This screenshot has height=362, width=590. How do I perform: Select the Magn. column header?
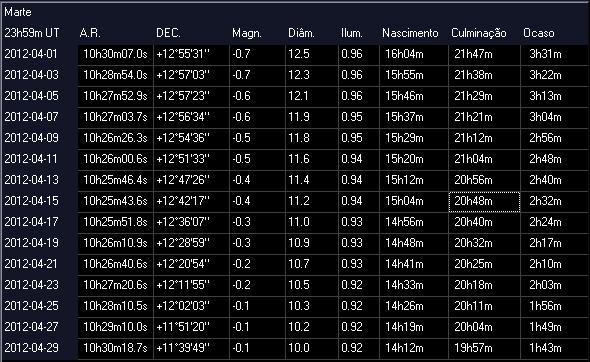click(x=247, y=33)
